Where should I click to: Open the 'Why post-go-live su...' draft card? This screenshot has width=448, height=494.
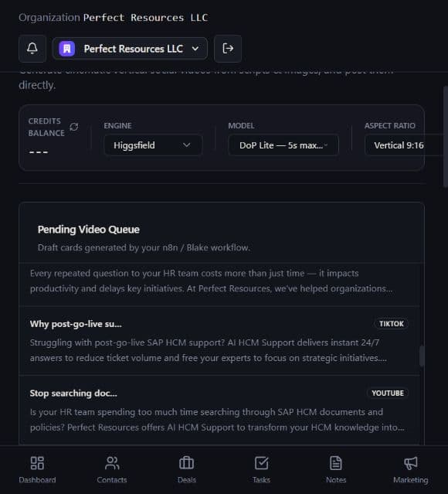tap(219, 341)
